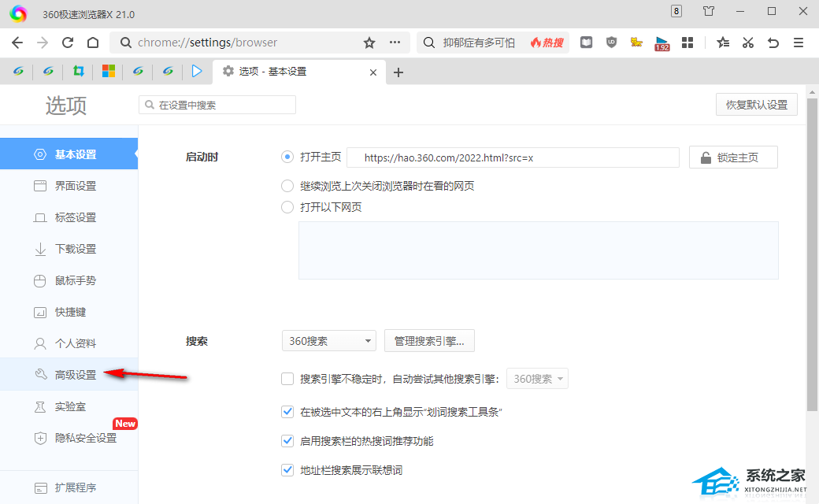Uncheck 启用搜索栏的热搜词推荐功能

coord(287,441)
